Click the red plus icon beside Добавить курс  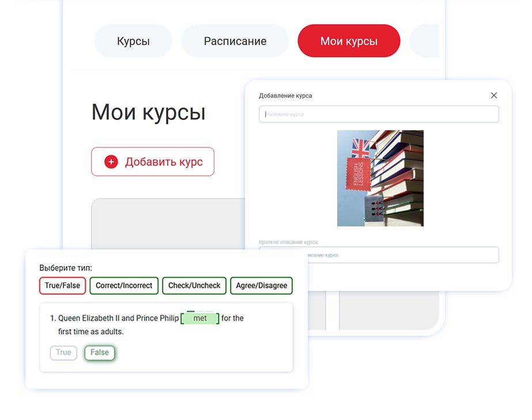111,162
